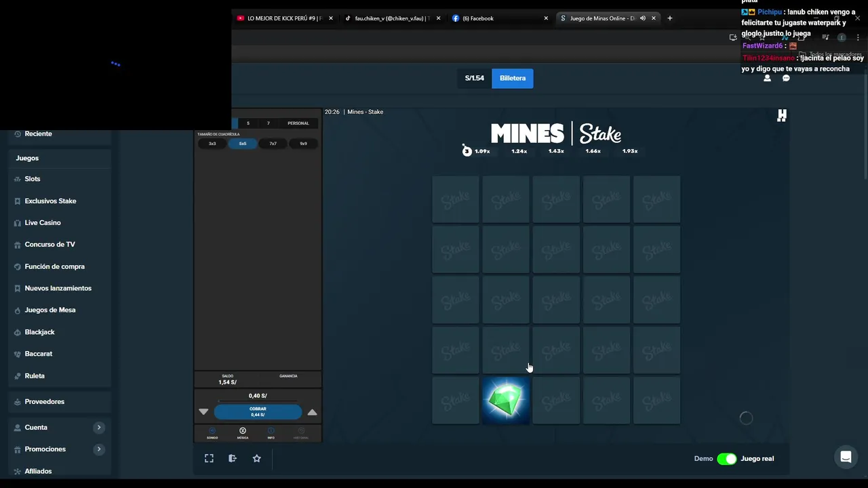
Task: Select the 3x3 grid size
Action: click(212, 144)
